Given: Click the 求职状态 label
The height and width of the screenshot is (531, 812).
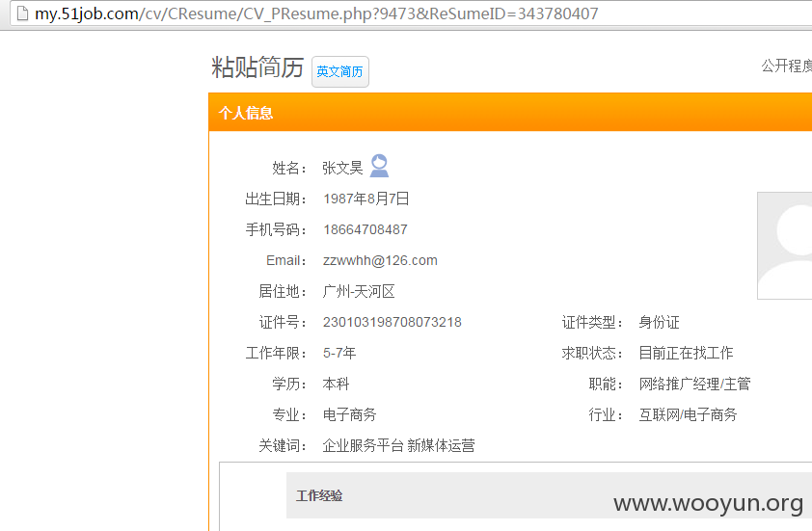Looking at the screenshot, I should (x=592, y=353).
